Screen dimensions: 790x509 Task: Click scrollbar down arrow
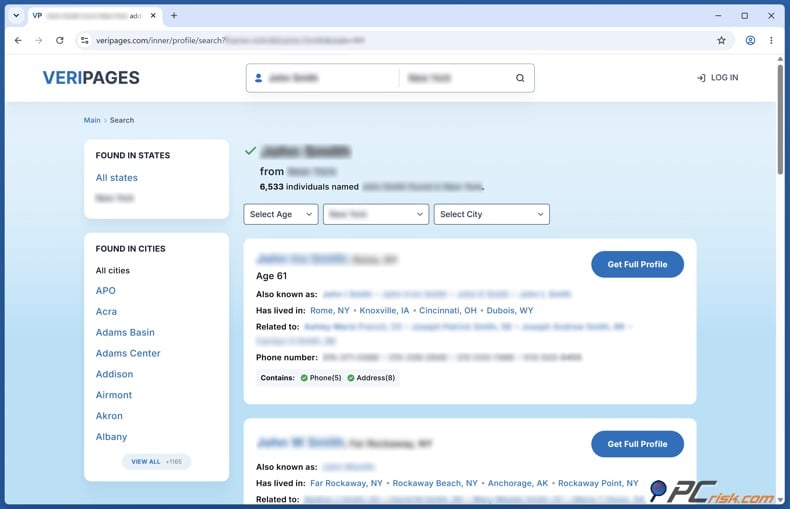[780, 499]
